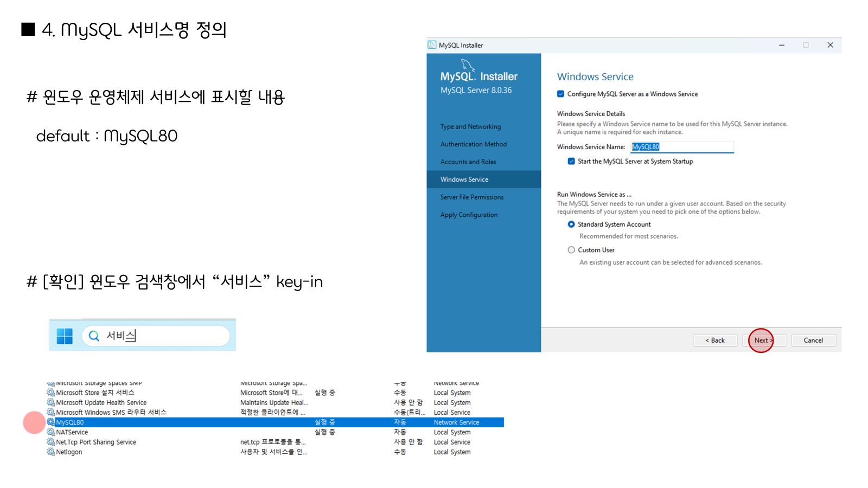The width and height of the screenshot is (868, 488).
Task: Select the Windows Service step
Action: 483,179
